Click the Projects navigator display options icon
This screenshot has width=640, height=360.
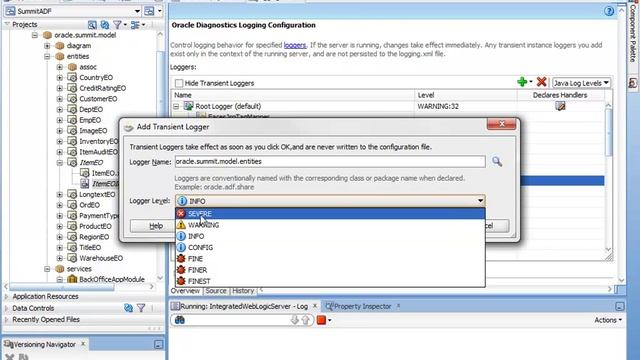(135, 25)
